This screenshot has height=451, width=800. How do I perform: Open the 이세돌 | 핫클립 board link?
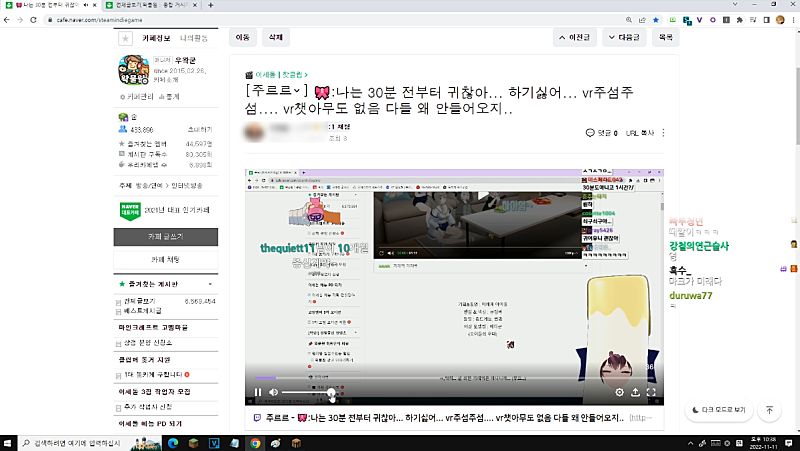click(x=281, y=74)
